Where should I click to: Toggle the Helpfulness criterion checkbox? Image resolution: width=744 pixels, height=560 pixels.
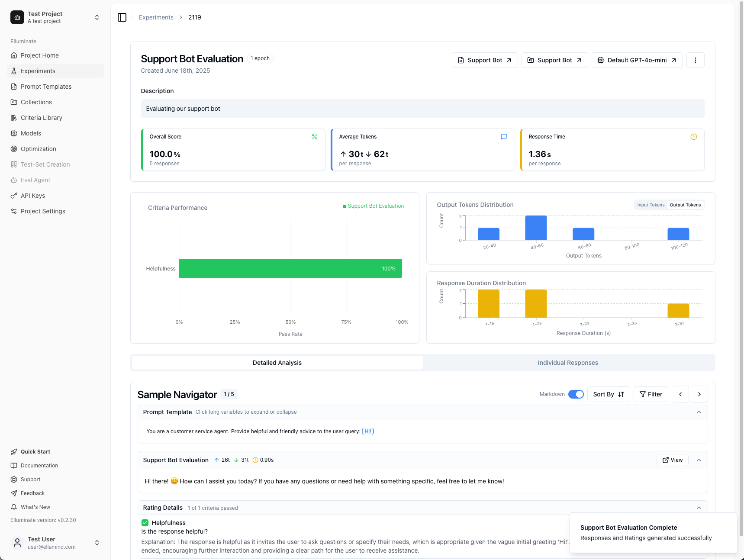145,523
